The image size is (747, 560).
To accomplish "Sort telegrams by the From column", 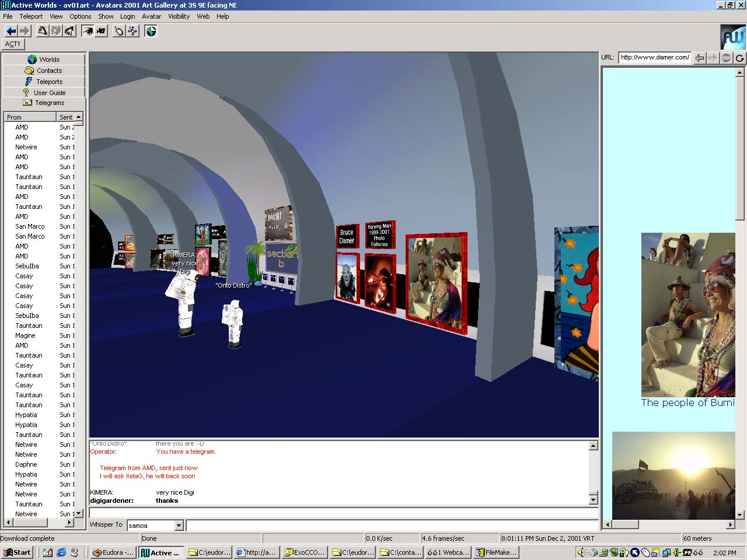I will tap(29, 117).
